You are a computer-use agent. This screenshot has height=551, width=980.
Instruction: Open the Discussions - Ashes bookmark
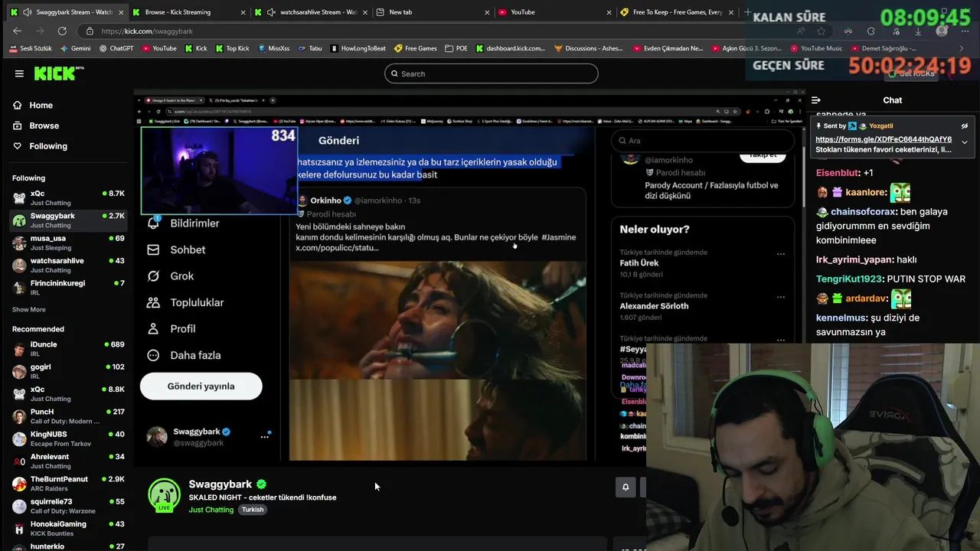coord(588,48)
